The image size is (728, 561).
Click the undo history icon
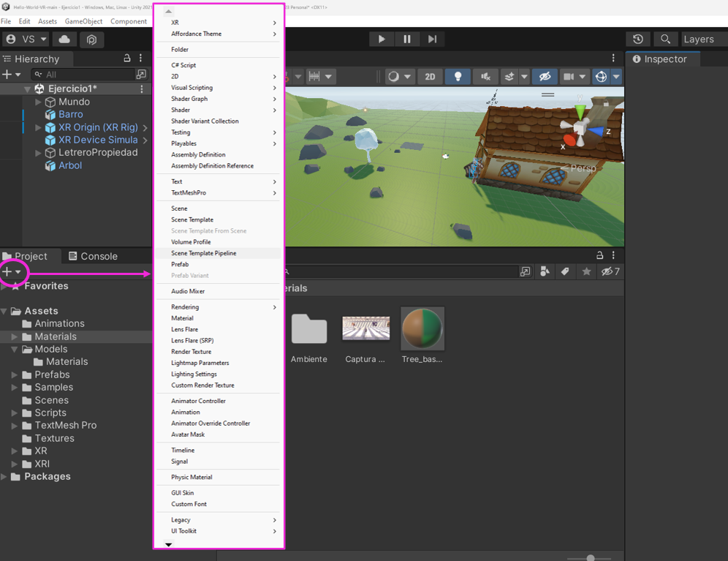coord(638,39)
